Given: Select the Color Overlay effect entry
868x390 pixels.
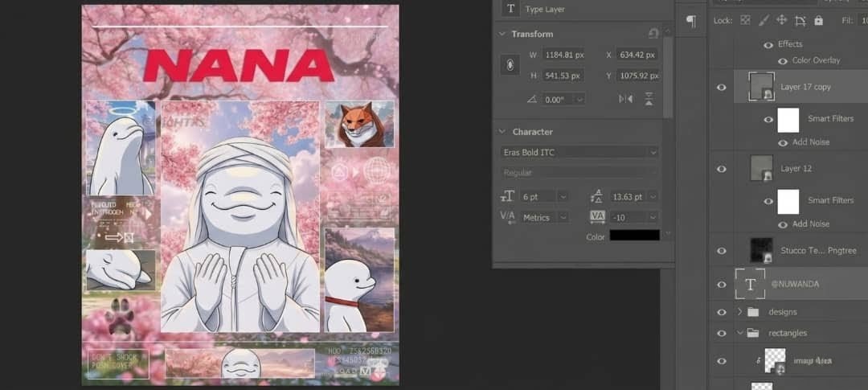Looking at the screenshot, I should pyautogui.click(x=816, y=60).
